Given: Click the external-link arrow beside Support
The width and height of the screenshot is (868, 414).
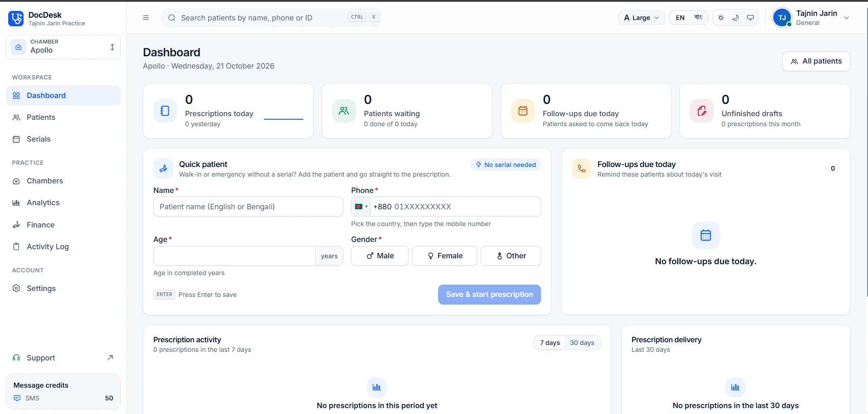Looking at the screenshot, I should (110, 358).
